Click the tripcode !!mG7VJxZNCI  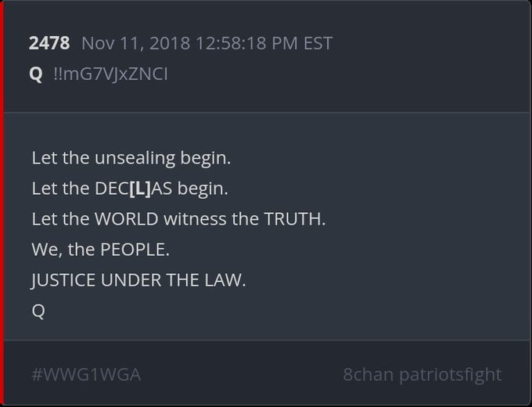tap(110, 74)
